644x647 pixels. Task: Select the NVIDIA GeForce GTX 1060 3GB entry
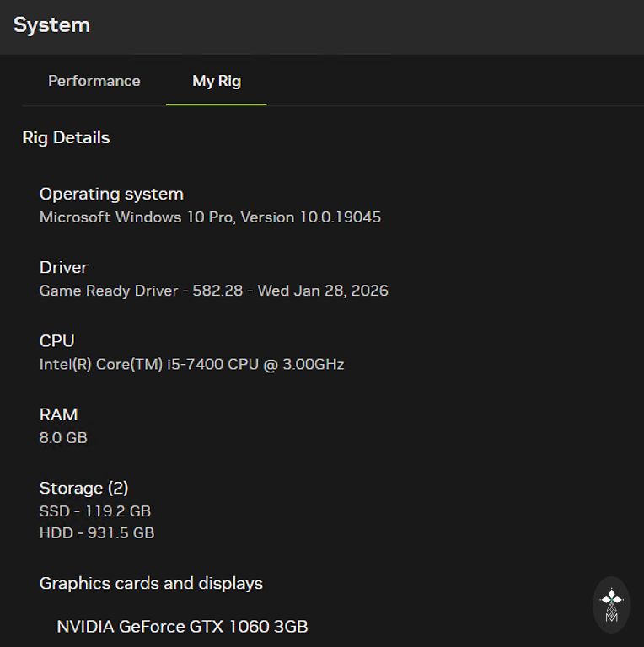click(182, 627)
